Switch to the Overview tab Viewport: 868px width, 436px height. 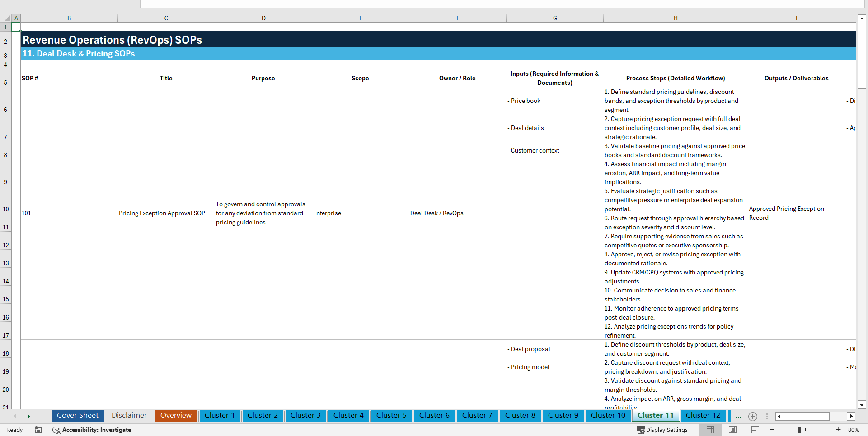[x=176, y=416]
